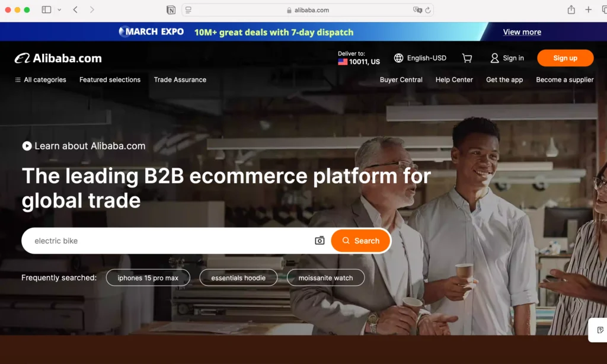Click the orange Search button

pyautogui.click(x=360, y=240)
